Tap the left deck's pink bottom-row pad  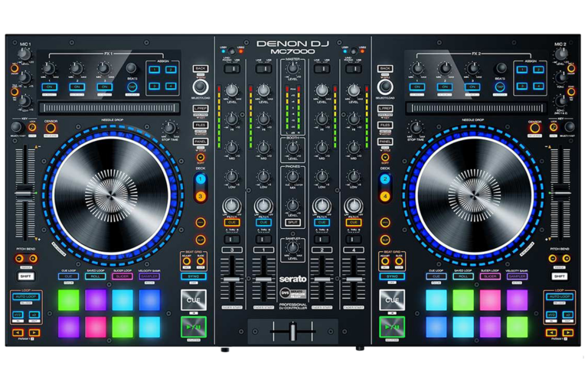tap(96, 327)
